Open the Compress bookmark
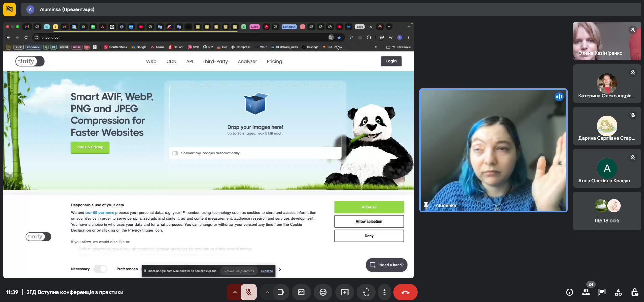Image resolution: width=644 pixels, height=302 pixels. click(x=241, y=47)
